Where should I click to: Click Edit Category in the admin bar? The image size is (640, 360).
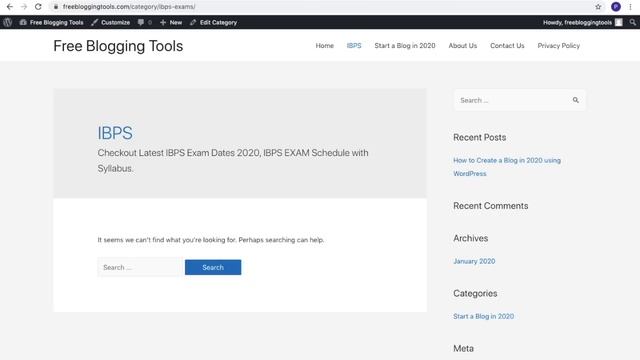[213, 22]
